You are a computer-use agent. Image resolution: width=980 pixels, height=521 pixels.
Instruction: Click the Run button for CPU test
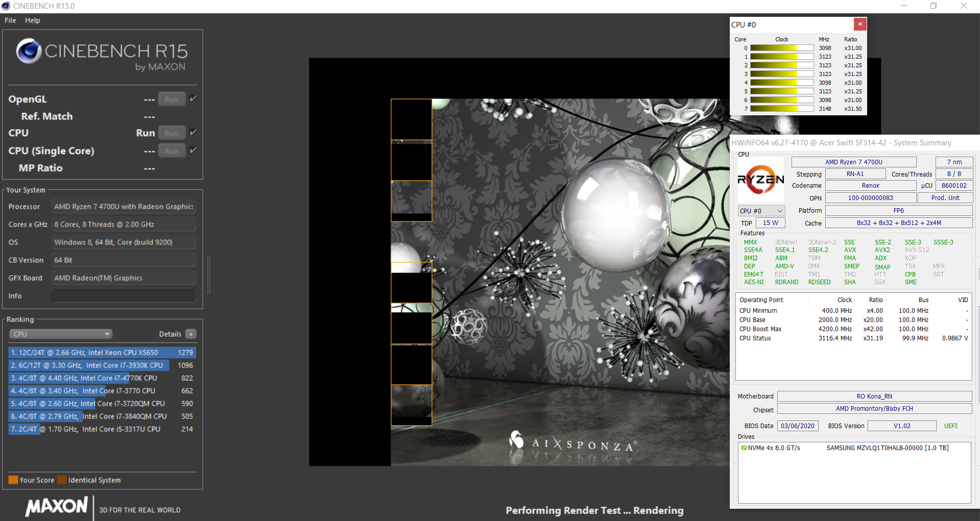click(172, 133)
